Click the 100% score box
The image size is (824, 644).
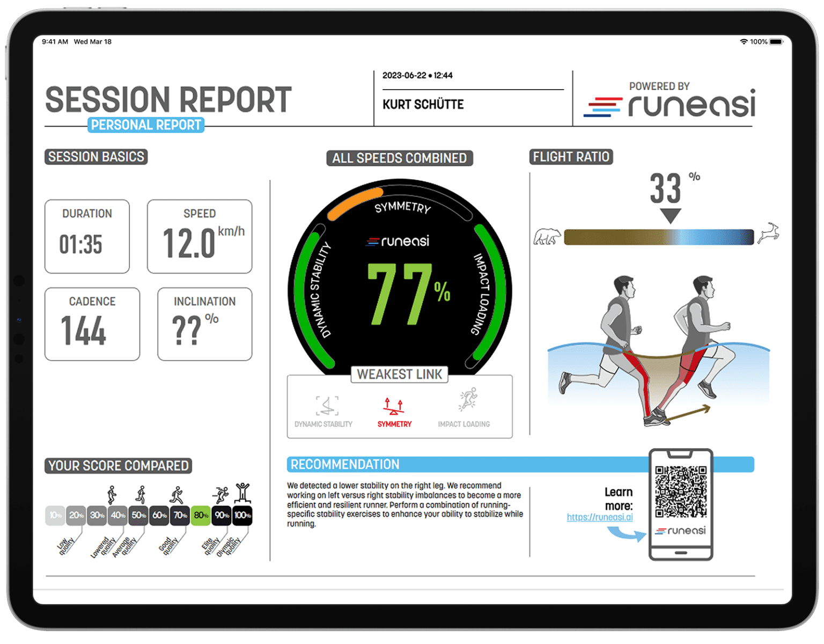pyautogui.click(x=242, y=515)
